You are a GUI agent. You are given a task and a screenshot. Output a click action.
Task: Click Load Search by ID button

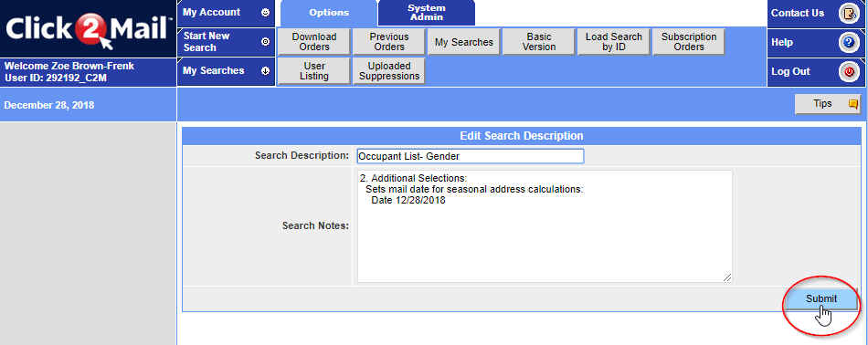(614, 42)
